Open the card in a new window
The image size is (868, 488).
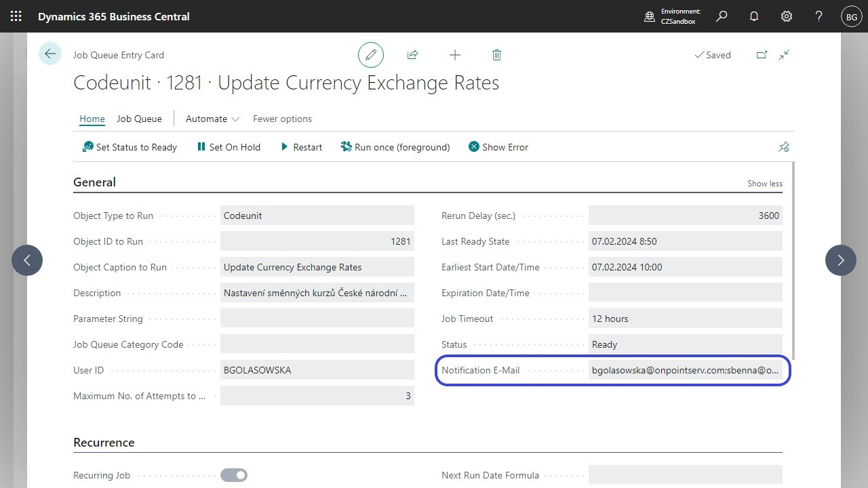(x=762, y=55)
